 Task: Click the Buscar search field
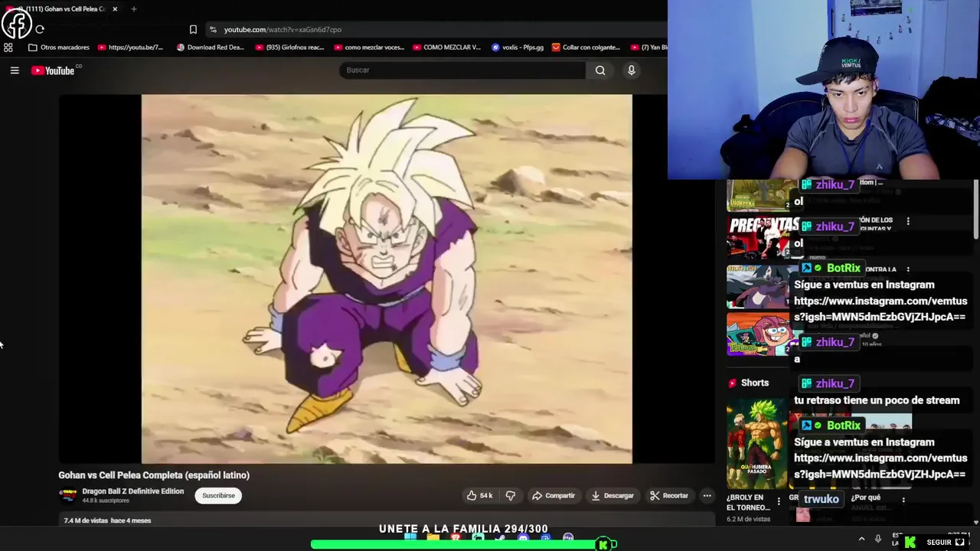coord(462,70)
